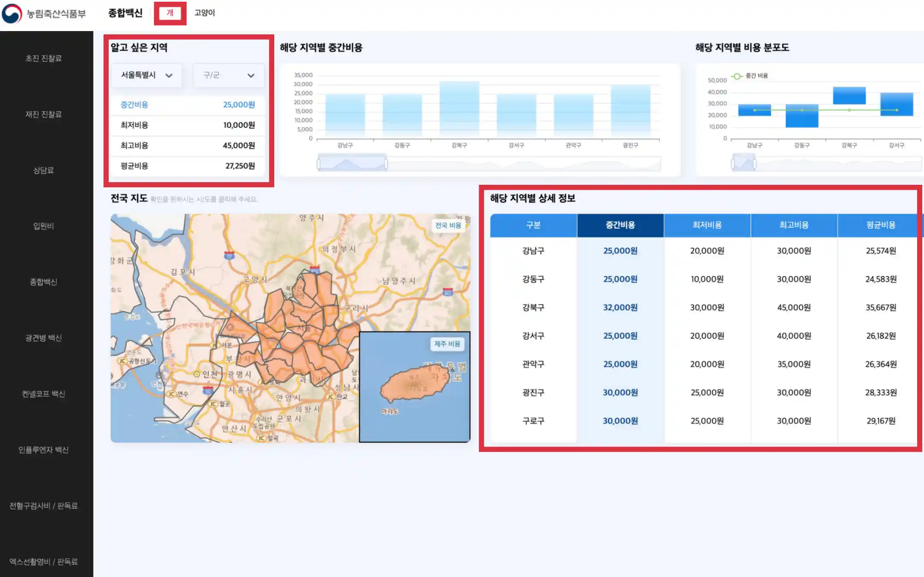This screenshot has height=577, width=924.
Task: Click the 강남구 bar in median cost chart
Action: coord(345,116)
